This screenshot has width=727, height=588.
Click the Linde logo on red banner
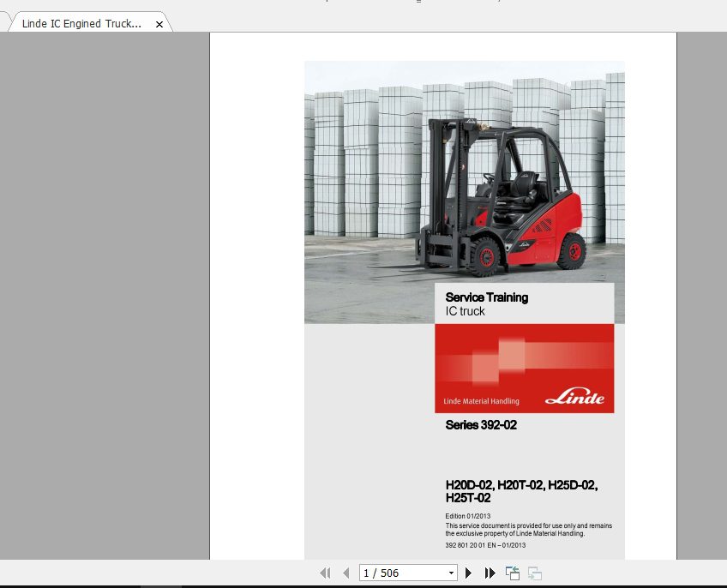click(574, 397)
